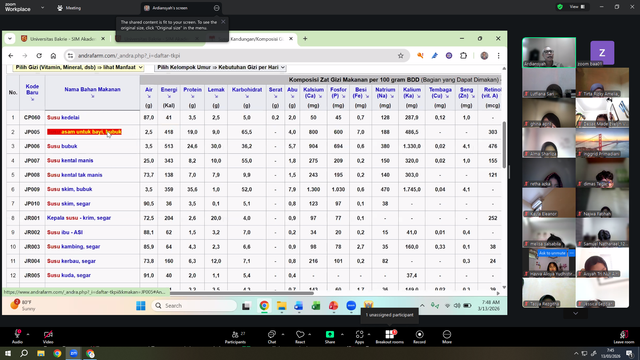Switch to the Zoom Meeting tab
This screenshot has height=360, width=640.
[69, 8]
